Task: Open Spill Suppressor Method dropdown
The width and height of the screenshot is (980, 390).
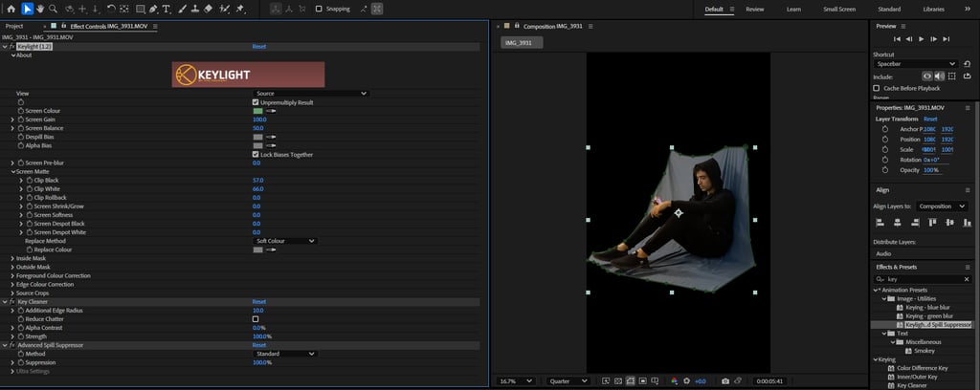Action: coord(285,354)
